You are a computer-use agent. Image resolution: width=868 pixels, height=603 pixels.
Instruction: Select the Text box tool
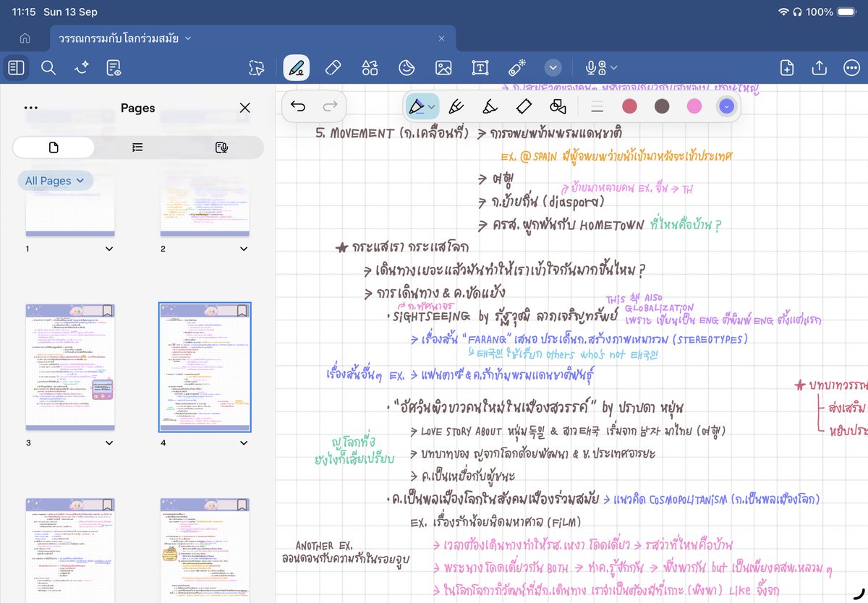pos(480,68)
